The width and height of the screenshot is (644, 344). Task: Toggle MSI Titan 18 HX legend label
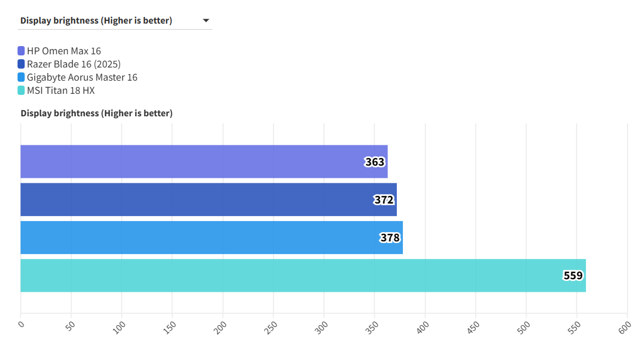pos(60,91)
